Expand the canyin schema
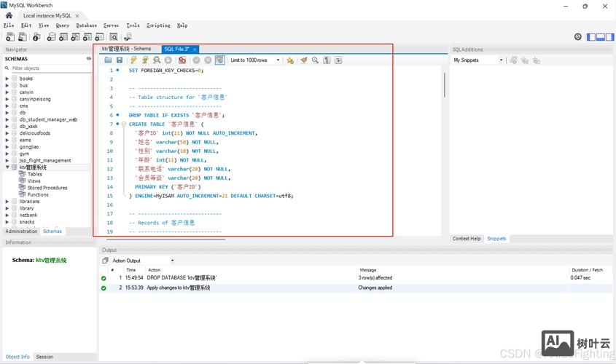This screenshot has height=364, width=616. click(7, 92)
